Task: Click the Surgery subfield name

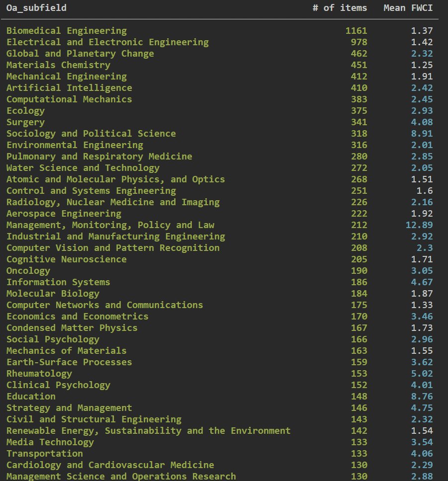Action: click(25, 122)
